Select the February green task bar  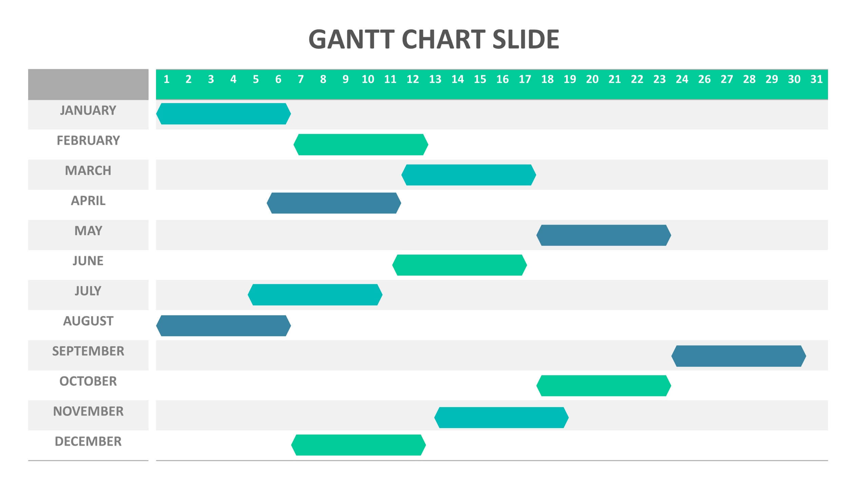(x=361, y=145)
